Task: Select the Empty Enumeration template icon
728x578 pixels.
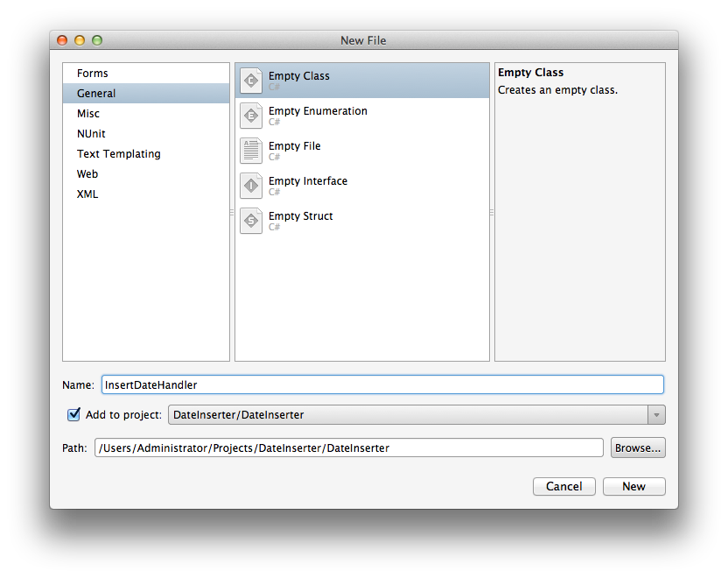Action: pos(251,115)
